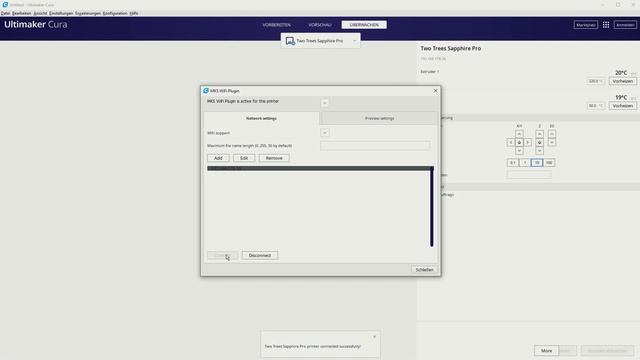Click the printer icon in printer selector
Viewport: 640px width, 360px height.
[290, 41]
